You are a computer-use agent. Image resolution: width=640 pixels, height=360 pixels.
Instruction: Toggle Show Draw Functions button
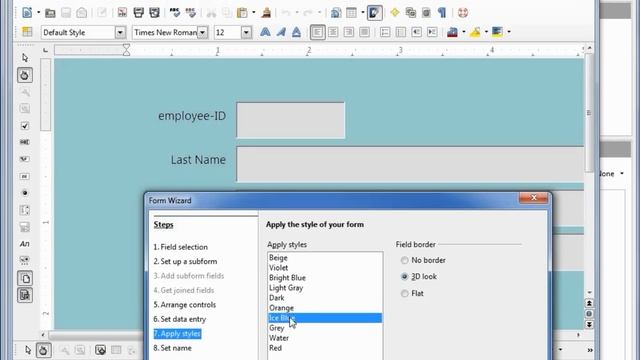pyautogui.click(x=374, y=13)
